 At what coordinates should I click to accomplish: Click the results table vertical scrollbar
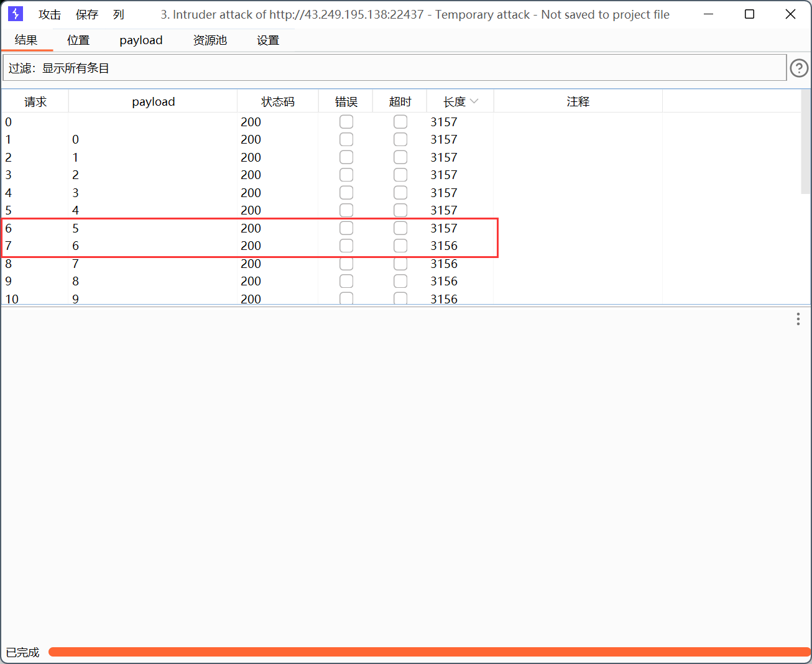tap(806, 143)
